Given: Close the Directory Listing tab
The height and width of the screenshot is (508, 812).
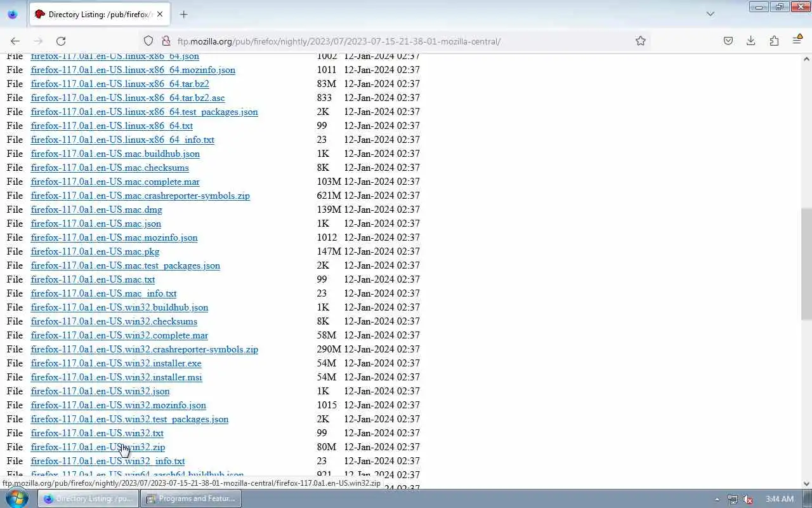Looking at the screenshot, I should click(x=159, y=14).
